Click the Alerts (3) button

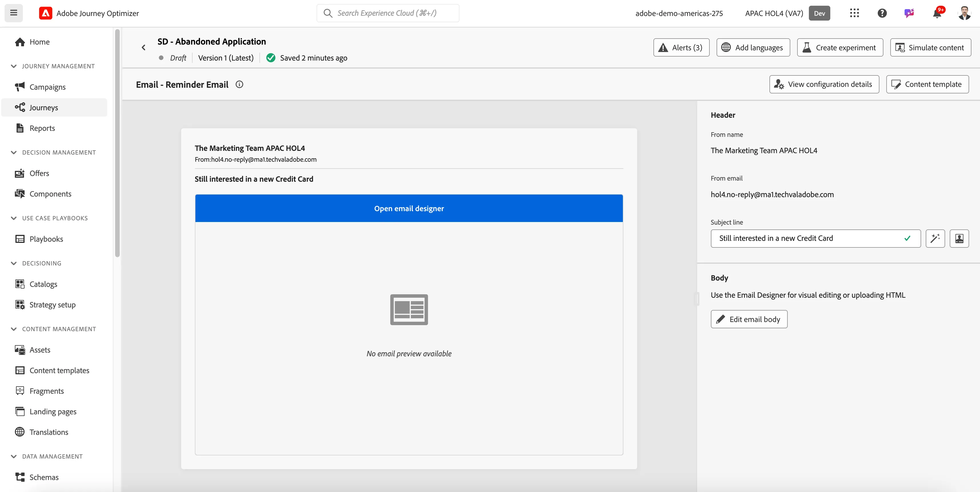click(681, 47)
